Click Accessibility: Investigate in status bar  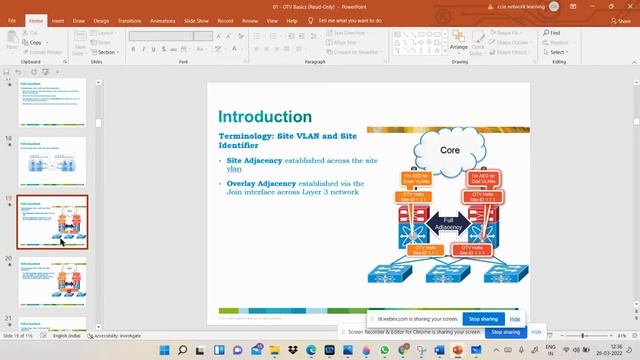(114, 336)
